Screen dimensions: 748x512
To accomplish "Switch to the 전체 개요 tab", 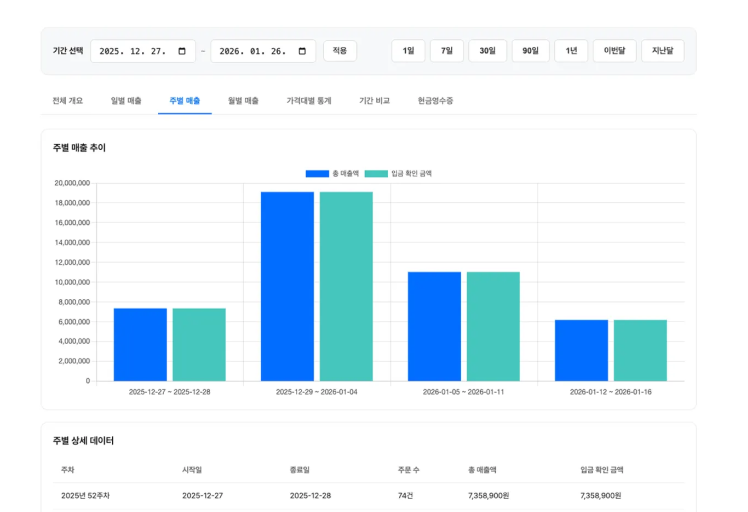I will tap(68, 101).
